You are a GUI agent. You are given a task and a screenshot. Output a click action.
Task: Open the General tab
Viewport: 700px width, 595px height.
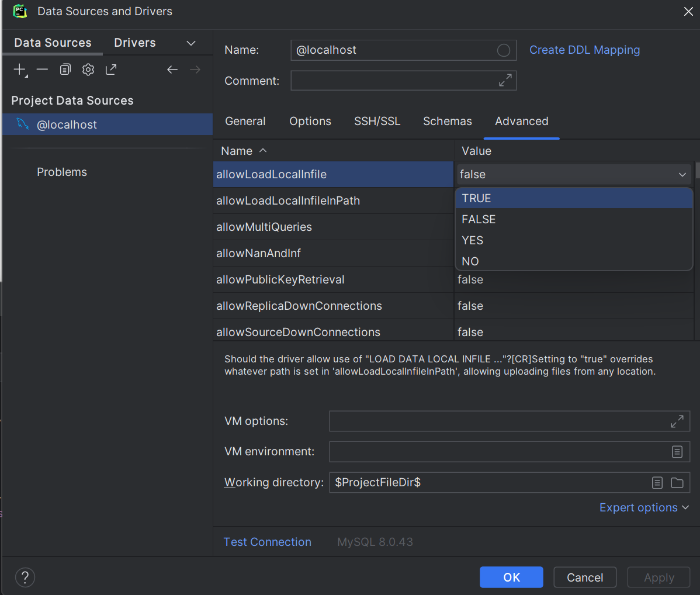coord(245,121)
